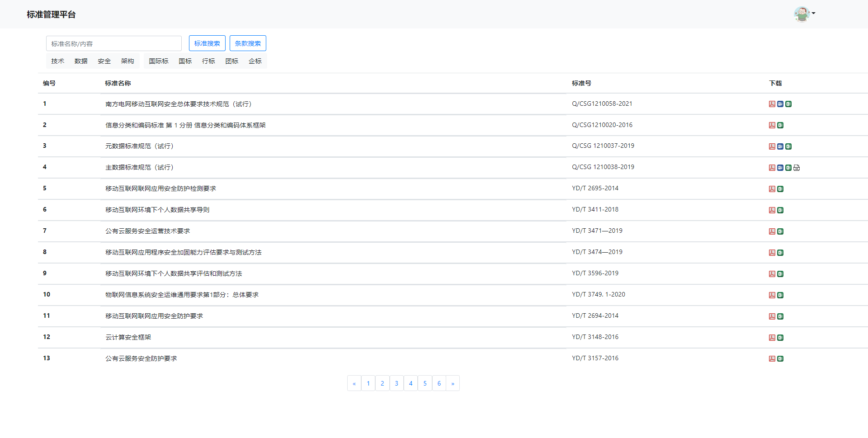Viewport: 868px width, 438px height.
Task: Download Word file for row 1 standard
Action: coord(780,104)
